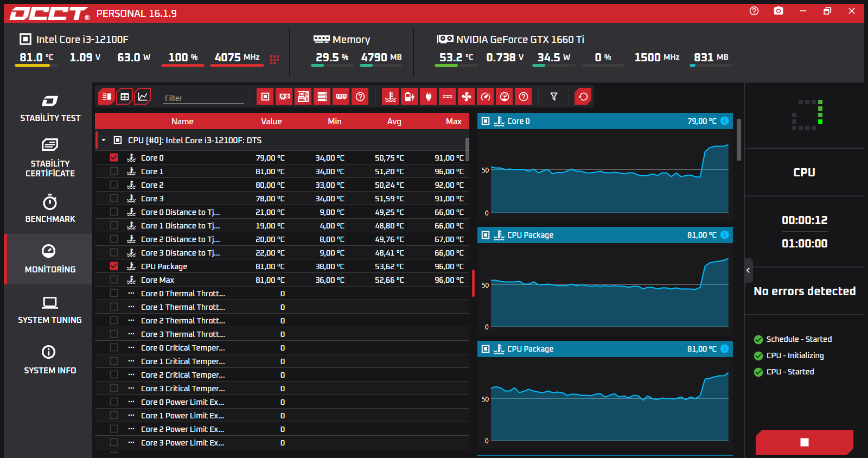Toggle unknown-sensor filter beside gauge icon

point(524,97)
